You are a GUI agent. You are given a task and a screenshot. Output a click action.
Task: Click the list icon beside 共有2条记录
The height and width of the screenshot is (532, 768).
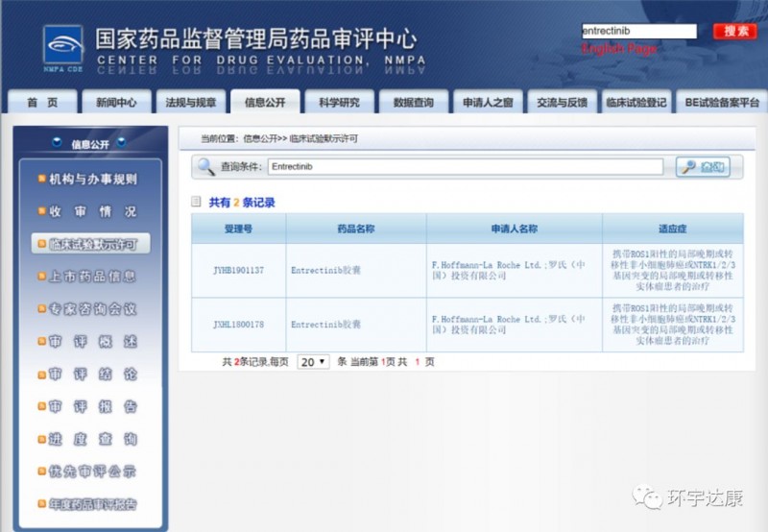[x=196, y=202]
